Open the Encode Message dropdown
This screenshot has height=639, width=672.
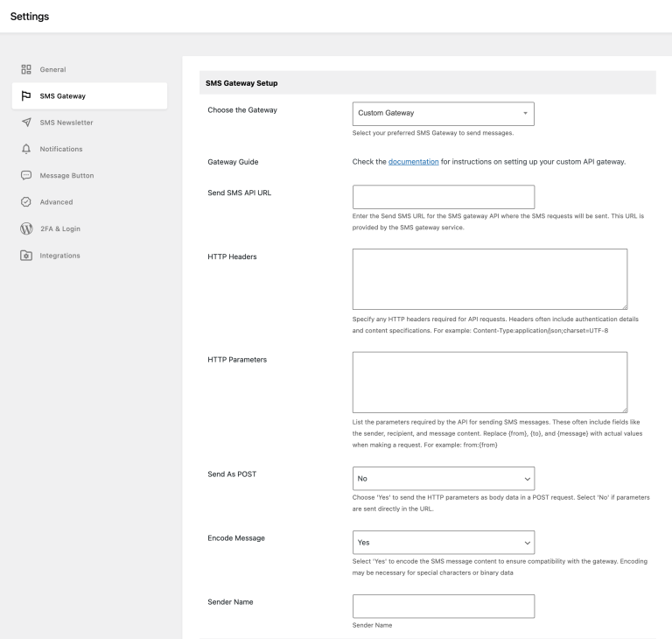click(x=443, y=542)
